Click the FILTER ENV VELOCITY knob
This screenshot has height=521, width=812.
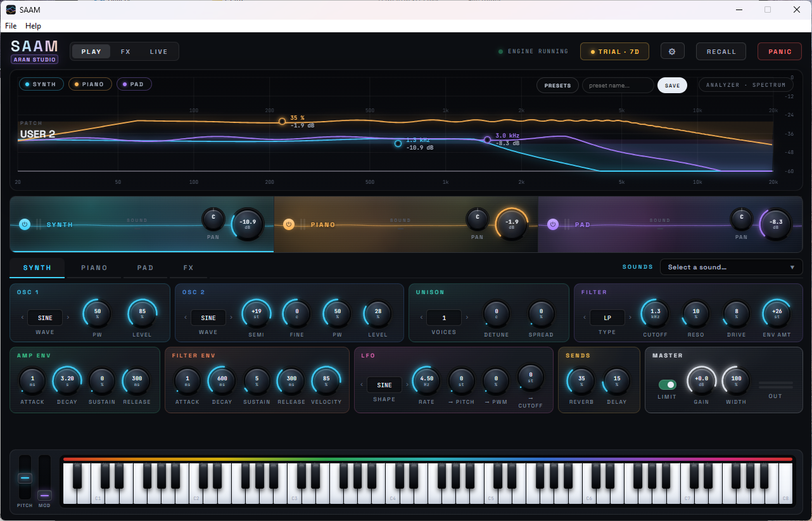click(x=326, y=380)
